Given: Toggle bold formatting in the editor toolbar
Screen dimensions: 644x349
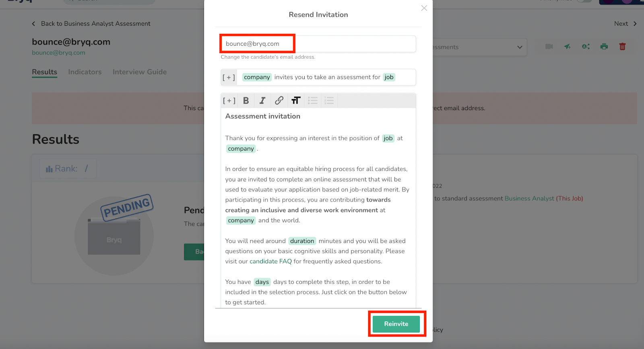Looking at the screenshot, I should click(246, 101).
